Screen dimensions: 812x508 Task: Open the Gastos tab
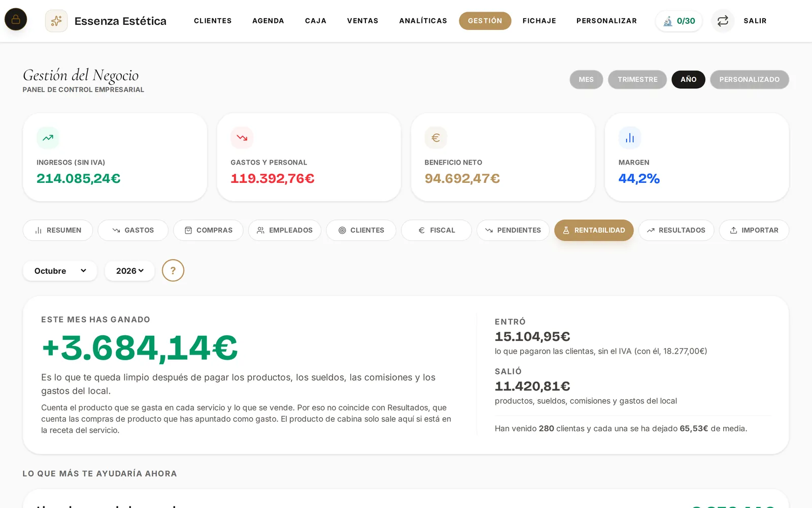point(133,230)
